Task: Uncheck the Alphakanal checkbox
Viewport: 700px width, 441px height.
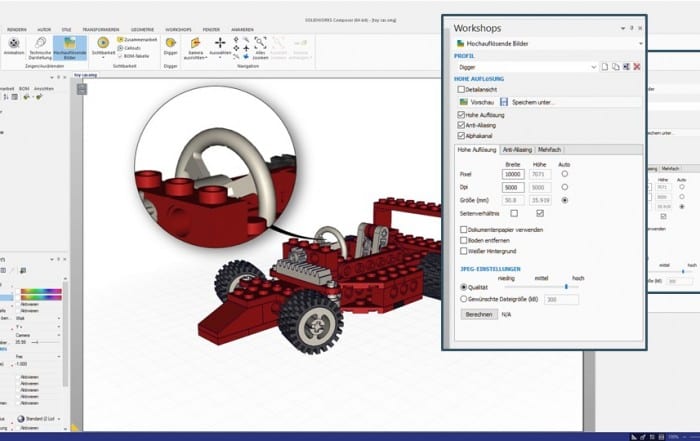Action: click(x=461, y=135)
